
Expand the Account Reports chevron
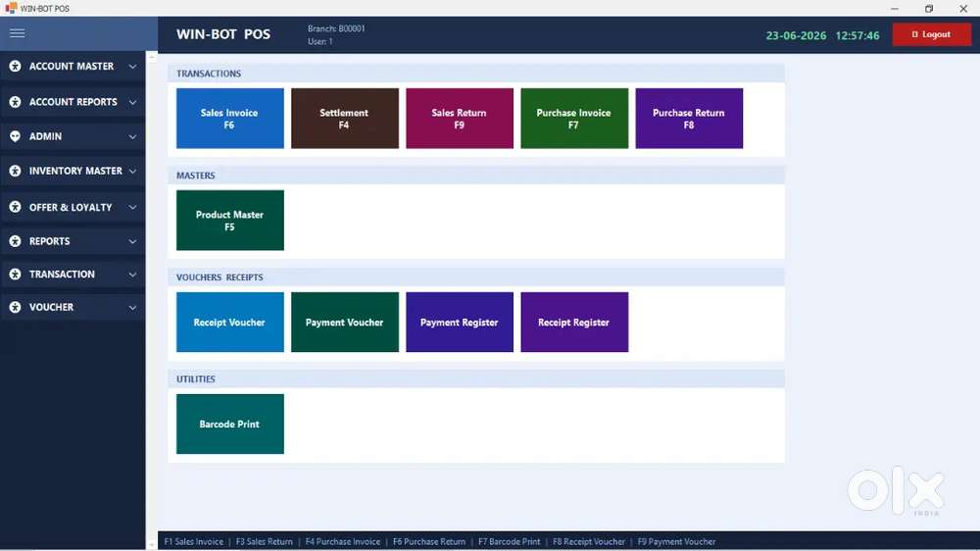[x=132, y=102]
